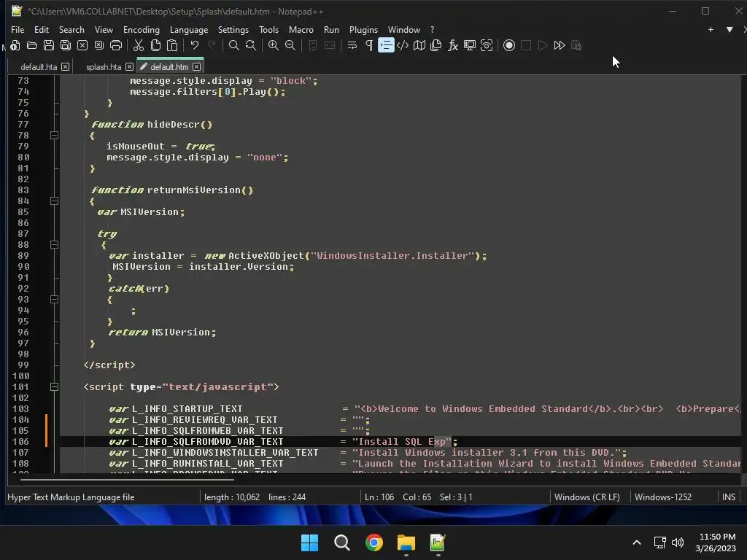Click the Folder as Workspace monitor icon
747x560 pixels.
pos(470,45)
